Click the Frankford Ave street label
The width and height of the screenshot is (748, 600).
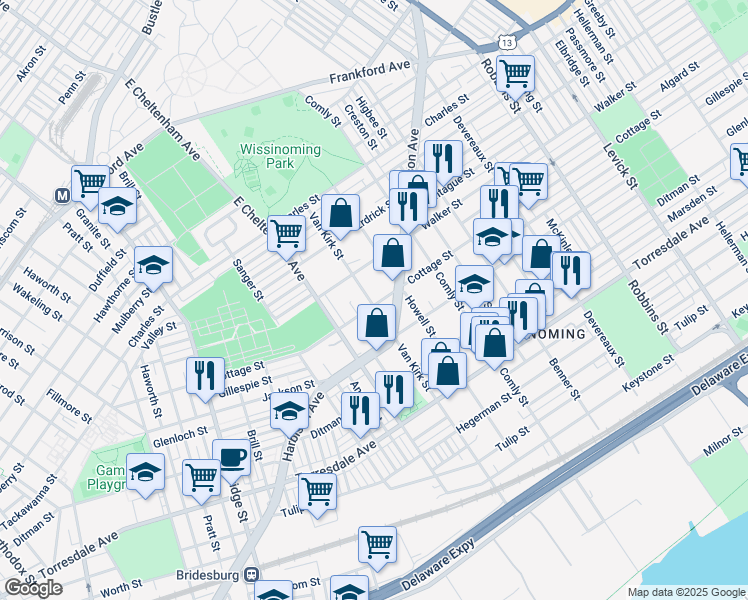[x=370, y=71]
